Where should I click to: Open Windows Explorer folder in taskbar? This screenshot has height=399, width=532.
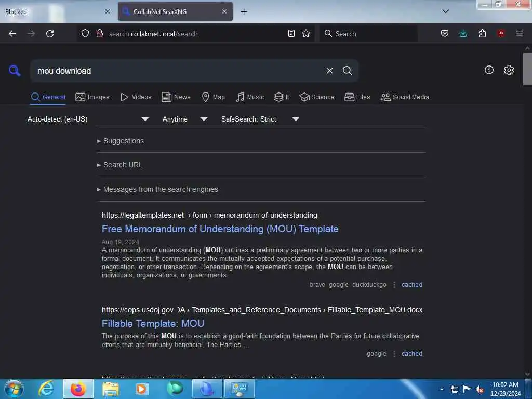(110, 389)
